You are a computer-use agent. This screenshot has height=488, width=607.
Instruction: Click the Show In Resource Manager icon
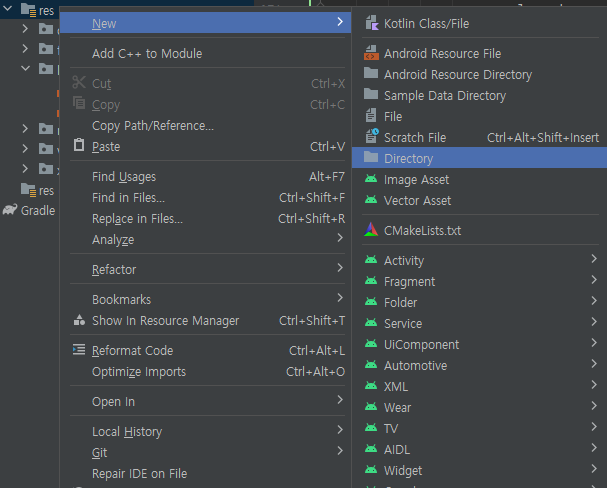(79, 320)
